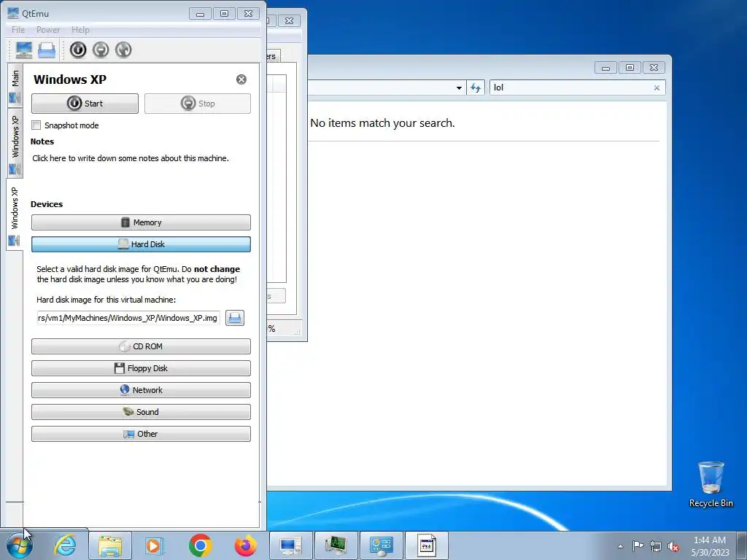Expand the Memory device section

(141, 222)
